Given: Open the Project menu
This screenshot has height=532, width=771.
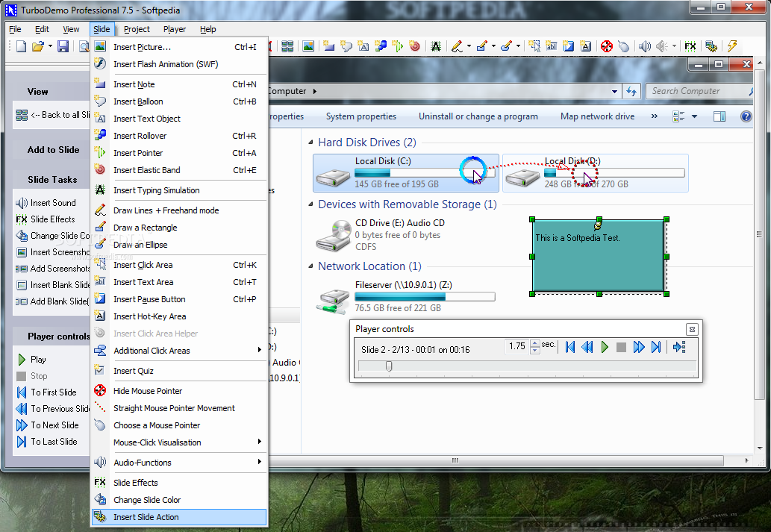Looking at the screenshot, I should pyautogui.click(x=137, y=29).
